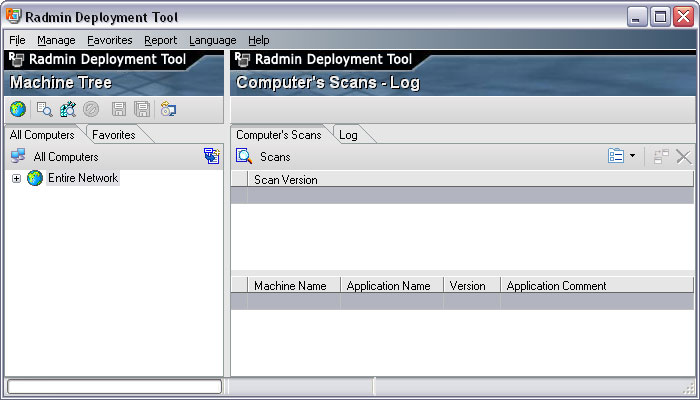Click the disc-and-monitor install icon

(168, 109)
